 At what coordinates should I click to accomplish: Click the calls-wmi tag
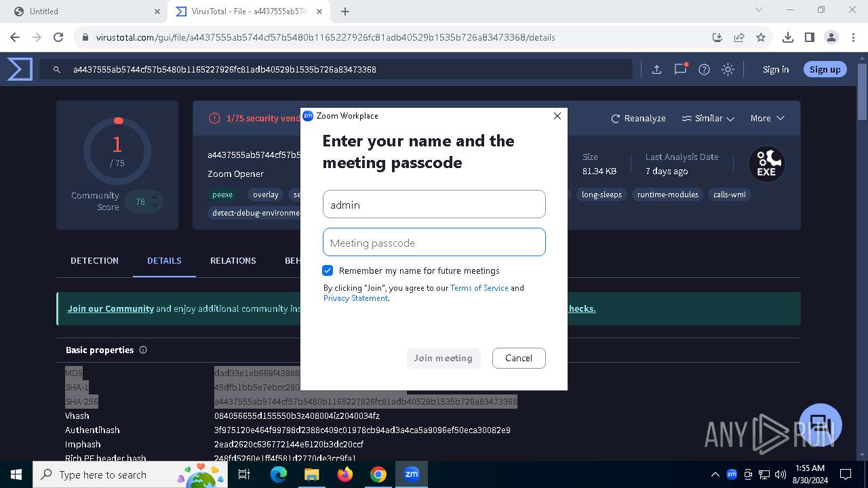click(x=729, y=195)
